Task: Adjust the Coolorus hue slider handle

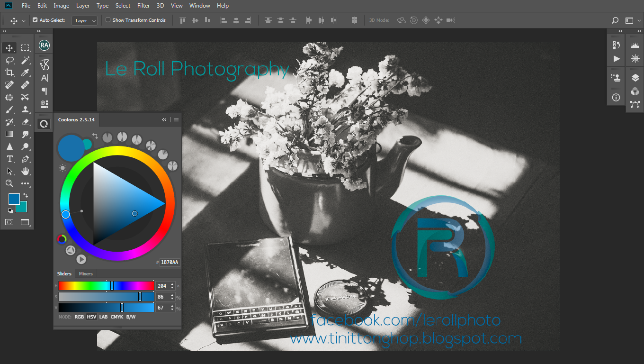Action: [x=112, y=286]
